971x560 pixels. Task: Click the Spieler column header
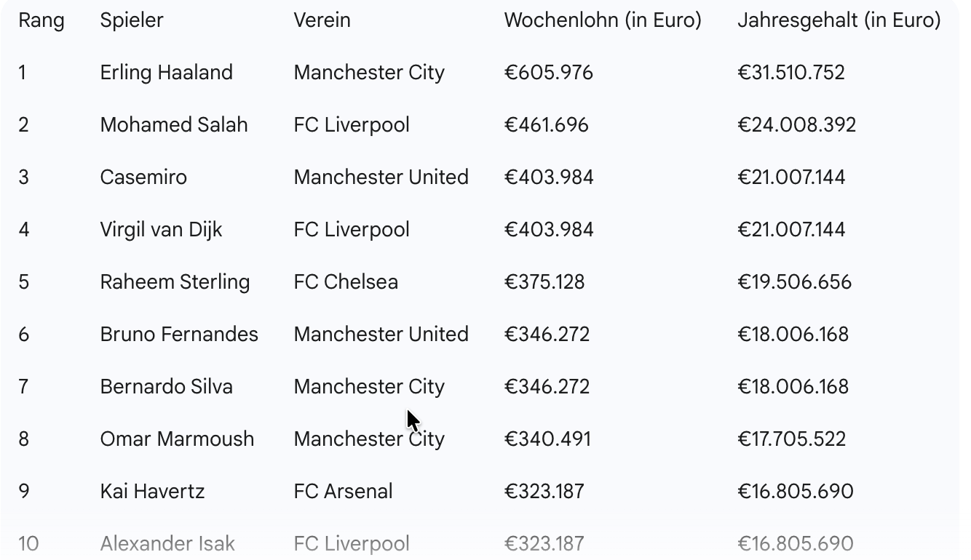coord(132,20)
